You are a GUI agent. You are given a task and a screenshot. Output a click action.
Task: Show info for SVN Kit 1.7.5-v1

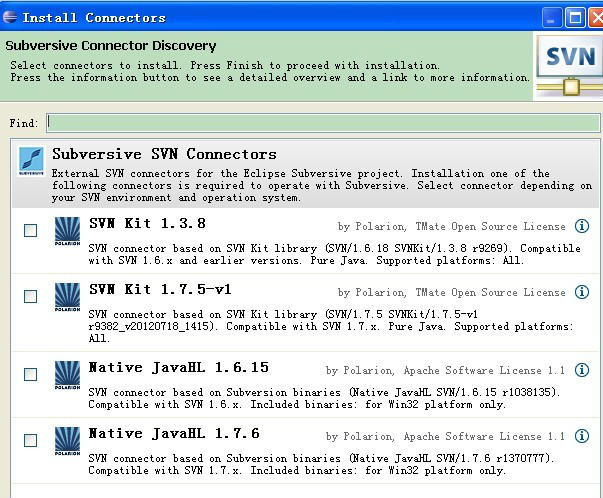tap(582, 292)
